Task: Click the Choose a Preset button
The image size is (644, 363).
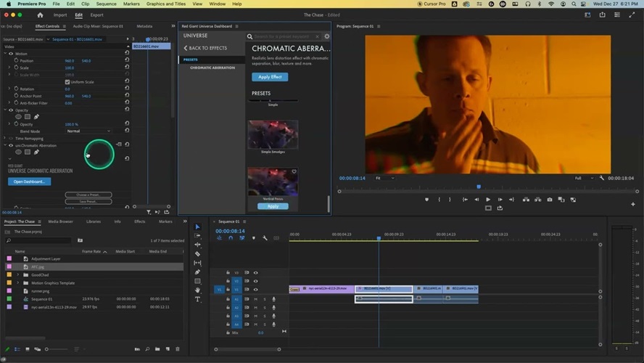Action: click(x=88, y=195)
